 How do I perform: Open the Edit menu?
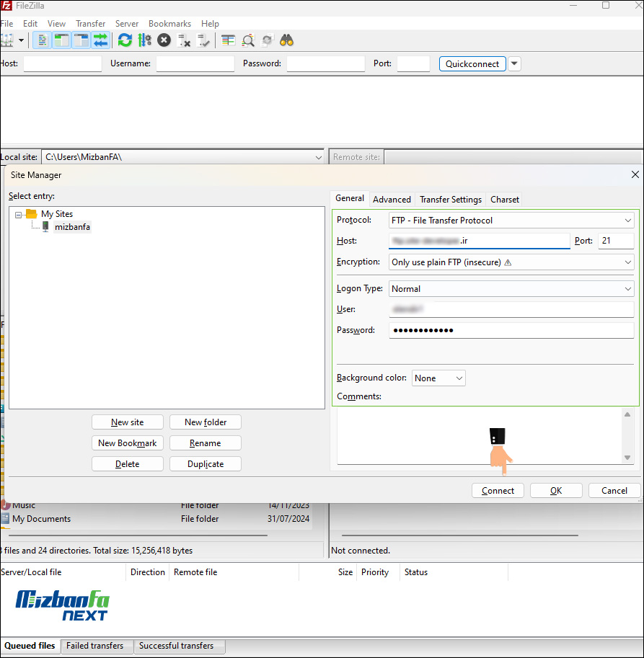[x=30, y=24]
